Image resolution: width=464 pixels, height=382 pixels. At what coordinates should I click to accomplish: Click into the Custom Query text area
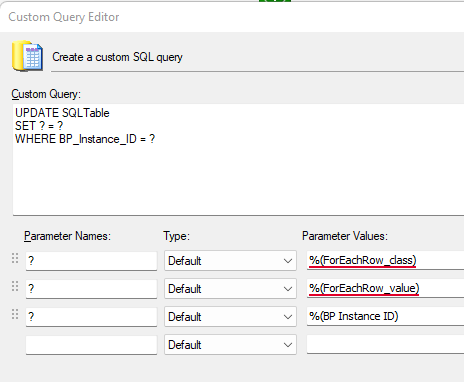[238, 159]
